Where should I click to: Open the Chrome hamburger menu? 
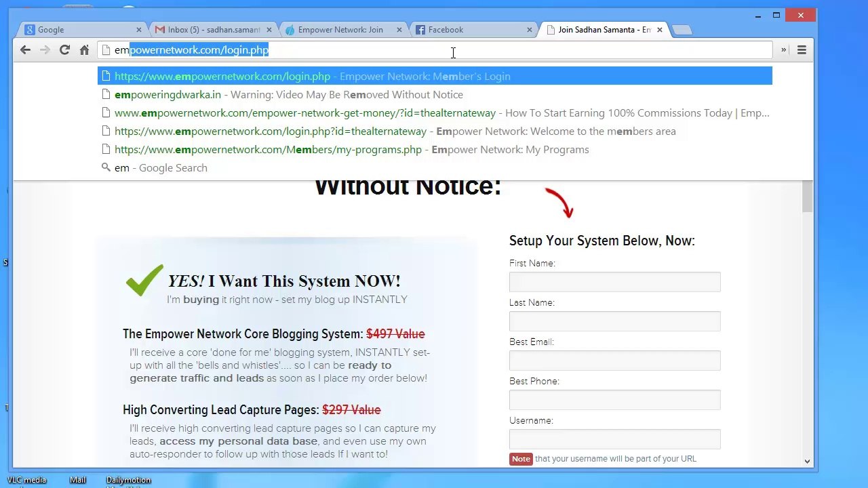click(x=802, y=50)
